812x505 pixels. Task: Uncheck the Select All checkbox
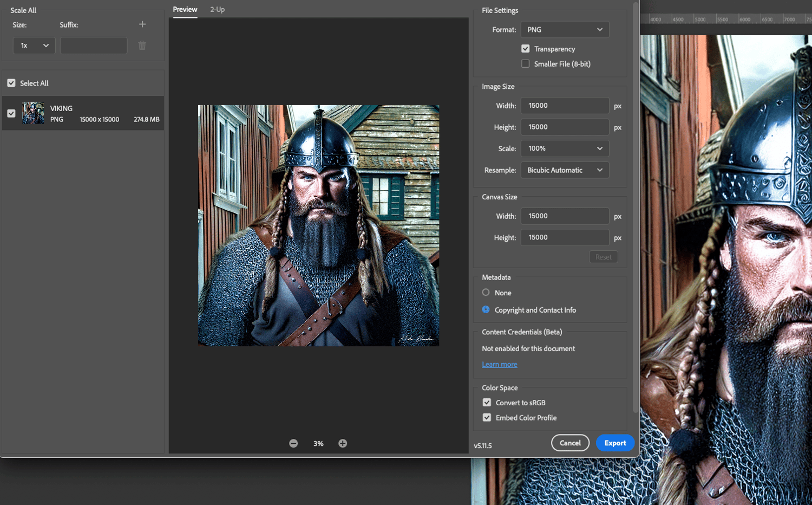pos(11,83)
